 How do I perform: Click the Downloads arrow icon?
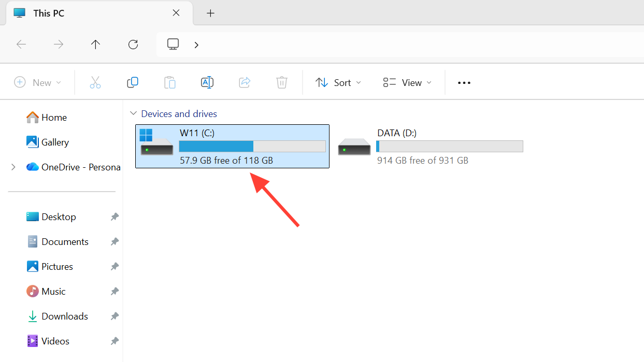tap(33, 316)
